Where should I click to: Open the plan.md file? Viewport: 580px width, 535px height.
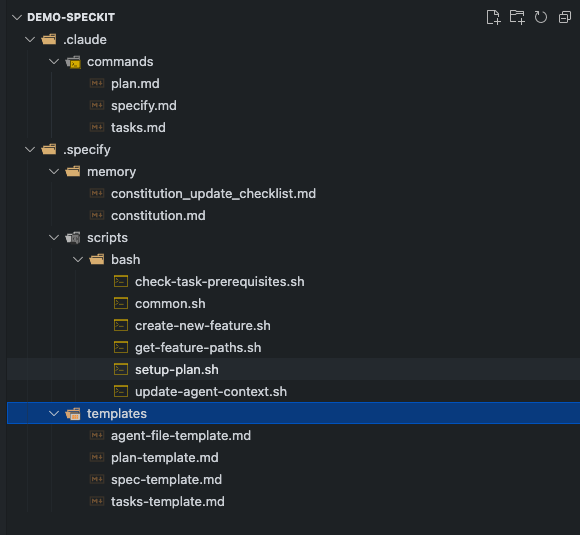pos(135,84)
